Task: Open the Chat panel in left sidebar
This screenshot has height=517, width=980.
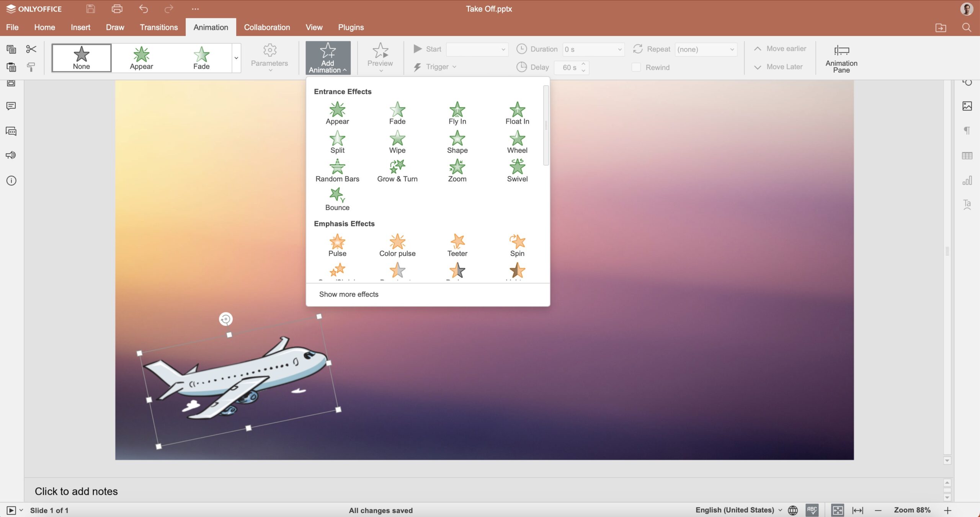Action: pos(11,131)
